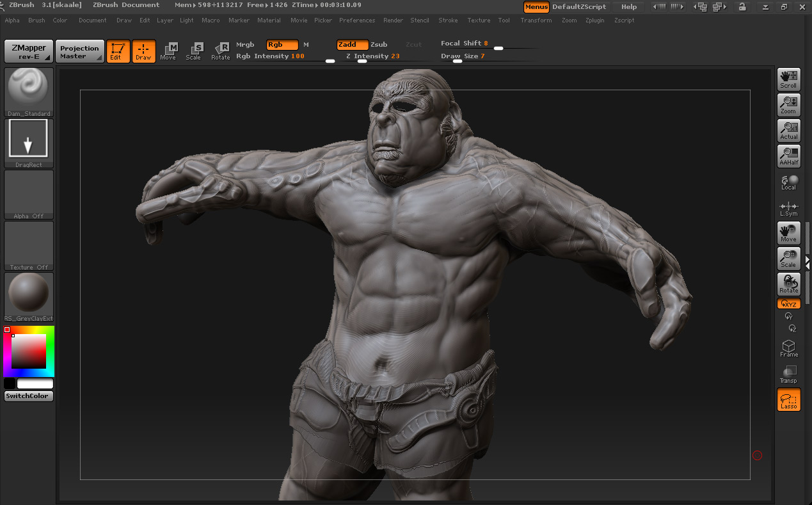Activate the Draw mode button
This screenshot has height=505, width=812.
(x=144, y=51)
